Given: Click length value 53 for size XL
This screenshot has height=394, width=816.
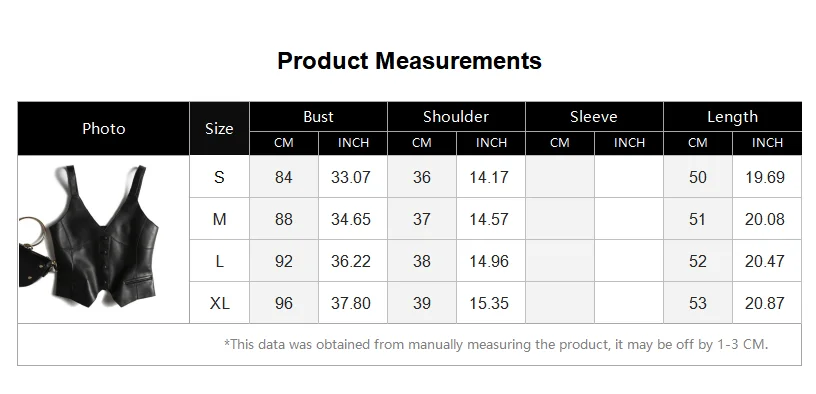Looking at the screenshot, I should [697, 303].
